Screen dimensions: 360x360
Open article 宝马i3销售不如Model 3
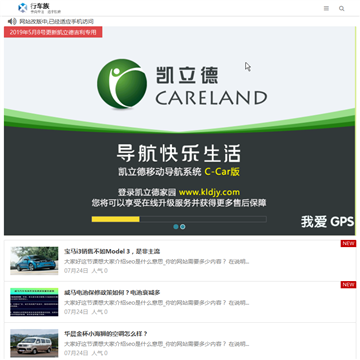(112, 251)
